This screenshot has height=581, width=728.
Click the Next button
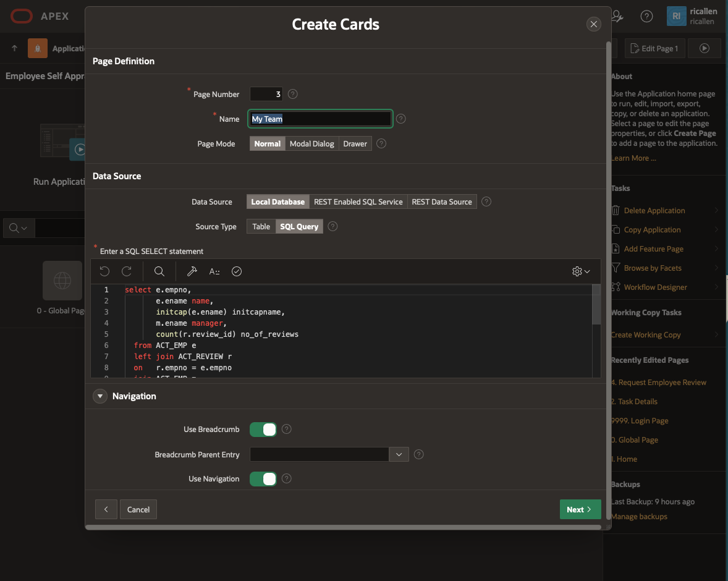tap(580, 509)
